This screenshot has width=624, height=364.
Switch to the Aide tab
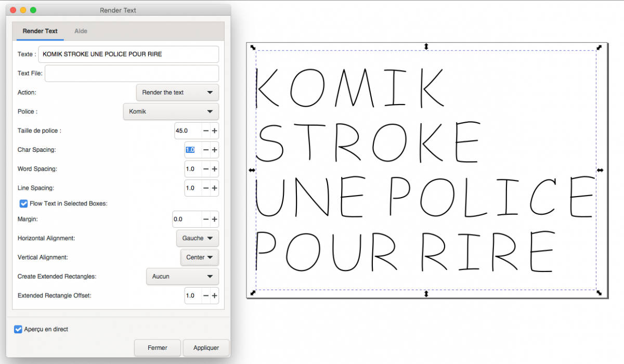click(x=81, y=31)
